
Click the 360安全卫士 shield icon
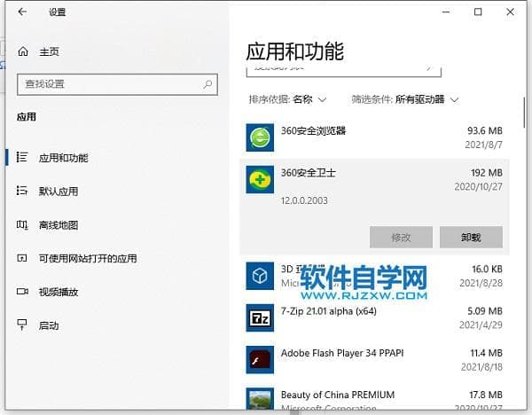[x=260, y=180]
